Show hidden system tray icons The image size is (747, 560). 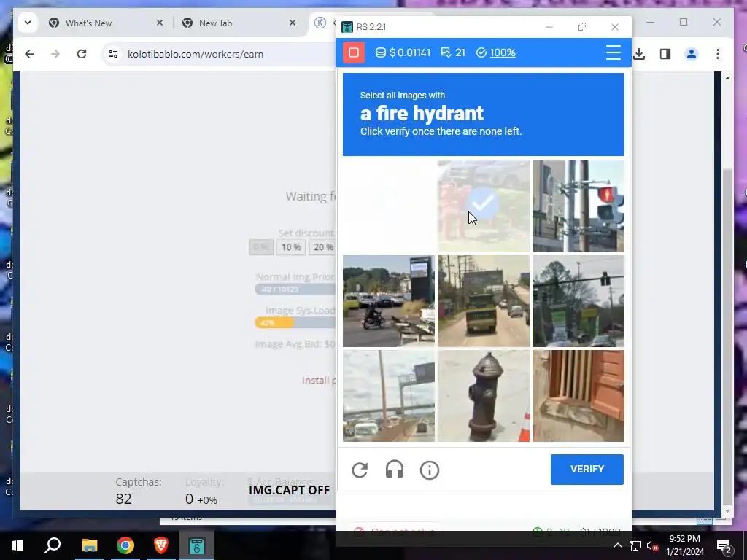pos(617,545)
